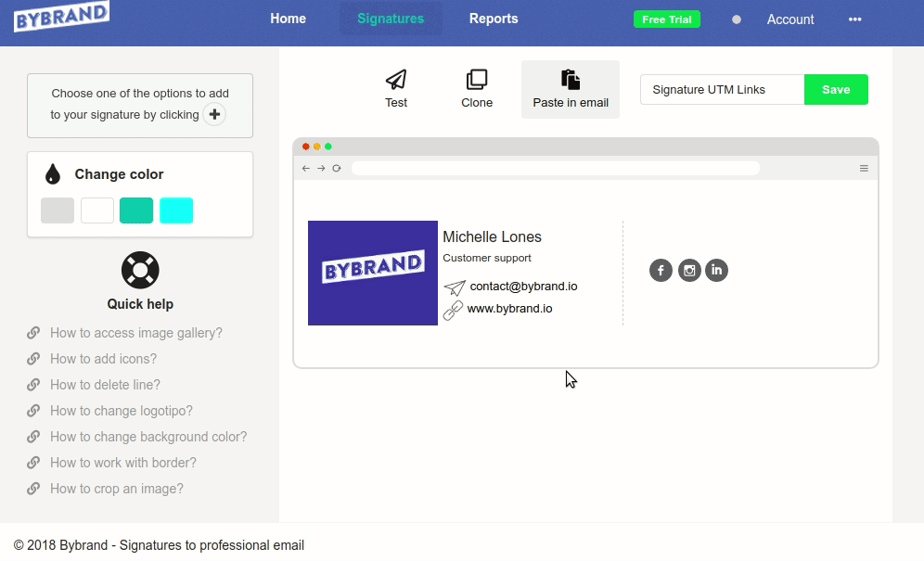This screenshot has width=924, height=561.
Task: Select 'contact@bybrand.io' email text
Action: [x=523, y=287]
